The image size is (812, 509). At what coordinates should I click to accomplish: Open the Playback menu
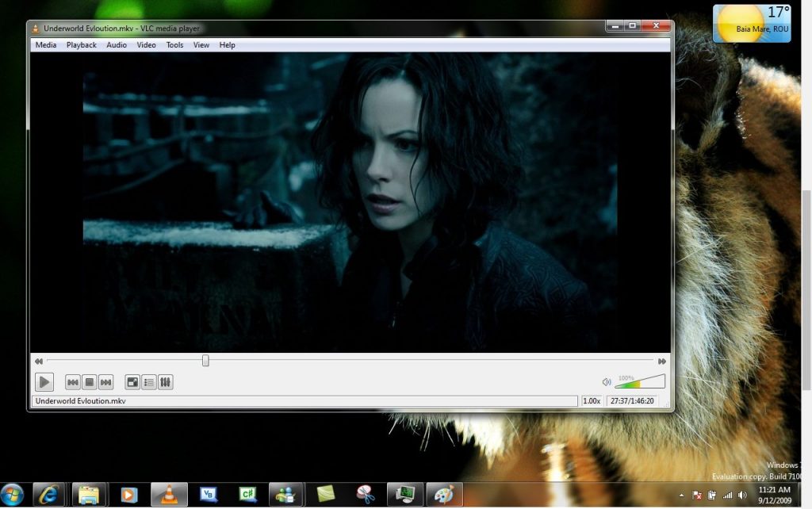81,45
